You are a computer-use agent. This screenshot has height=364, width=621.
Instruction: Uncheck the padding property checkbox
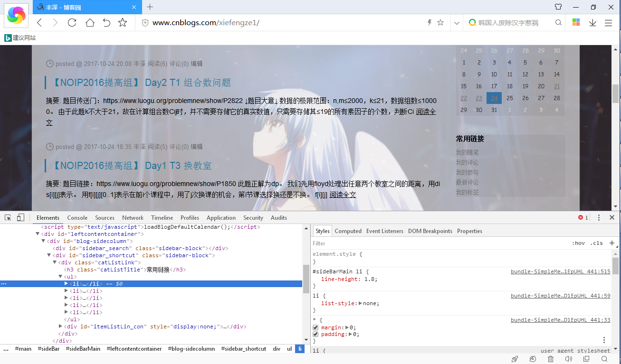click(316, 334)
